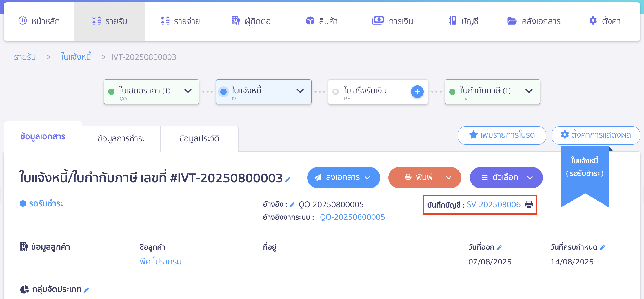Screen dimensions: 644x299
Task: Open the ตั้งค่า settings menu
Action: pyautogui.click(x=605, y=21)
